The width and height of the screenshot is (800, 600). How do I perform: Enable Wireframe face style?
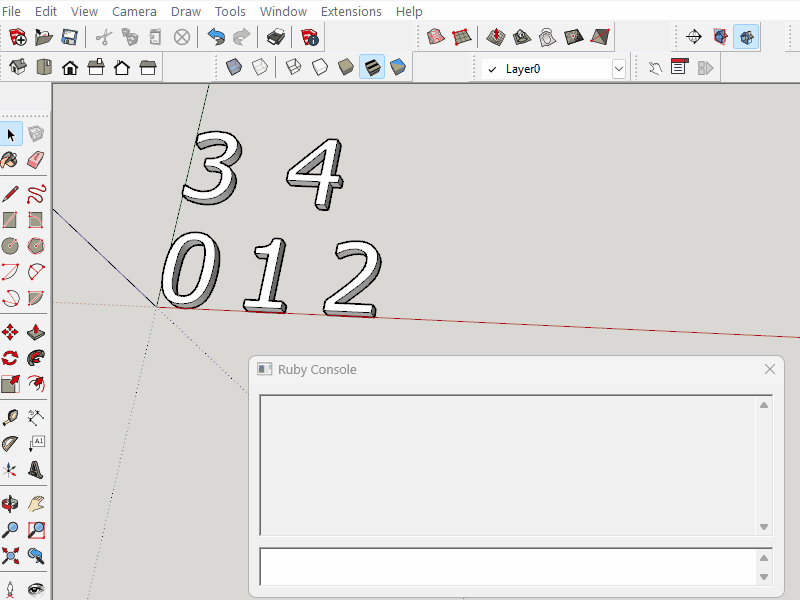click(x=294, y=67)
